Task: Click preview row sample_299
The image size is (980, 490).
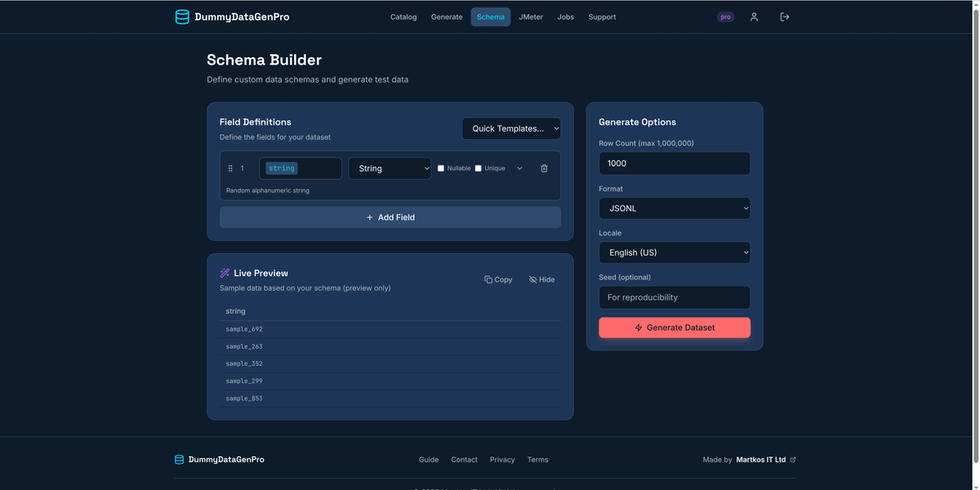Action: [390, 381]
